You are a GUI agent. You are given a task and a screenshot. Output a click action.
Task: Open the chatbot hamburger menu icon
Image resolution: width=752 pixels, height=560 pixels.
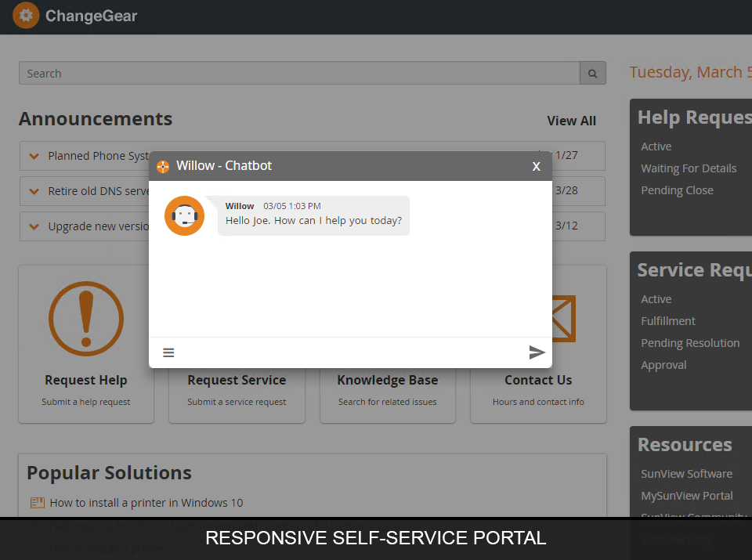click(x=168, y=352)
